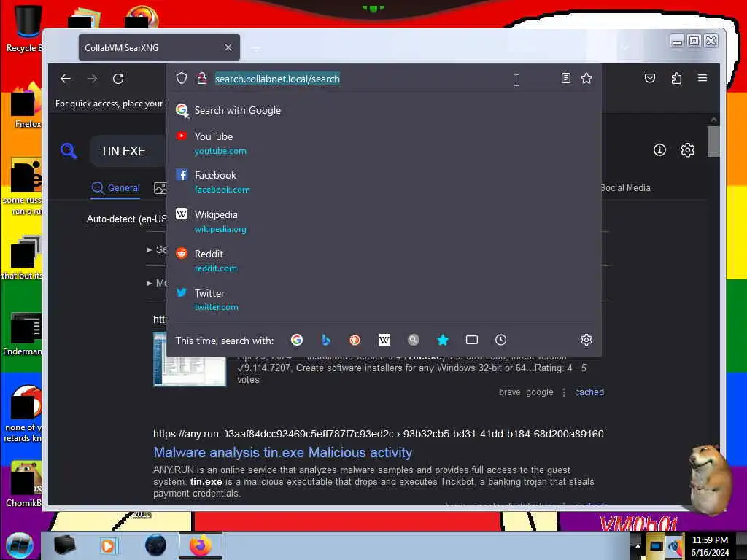The width and height of the screenshot is (747, 560).
Task: Open SearXNG preferences gear icon
Action: (687, 150)
